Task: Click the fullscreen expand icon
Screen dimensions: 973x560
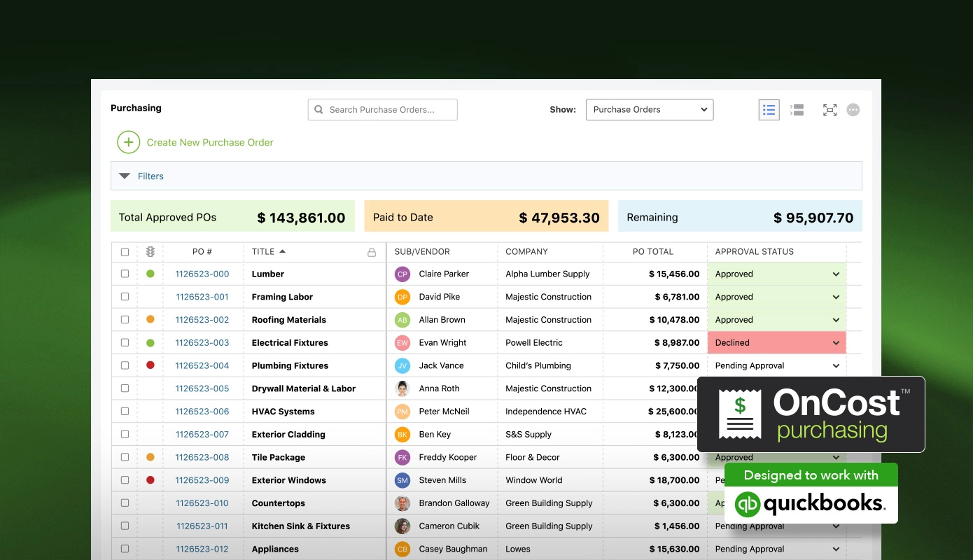Action: point(829,110)
